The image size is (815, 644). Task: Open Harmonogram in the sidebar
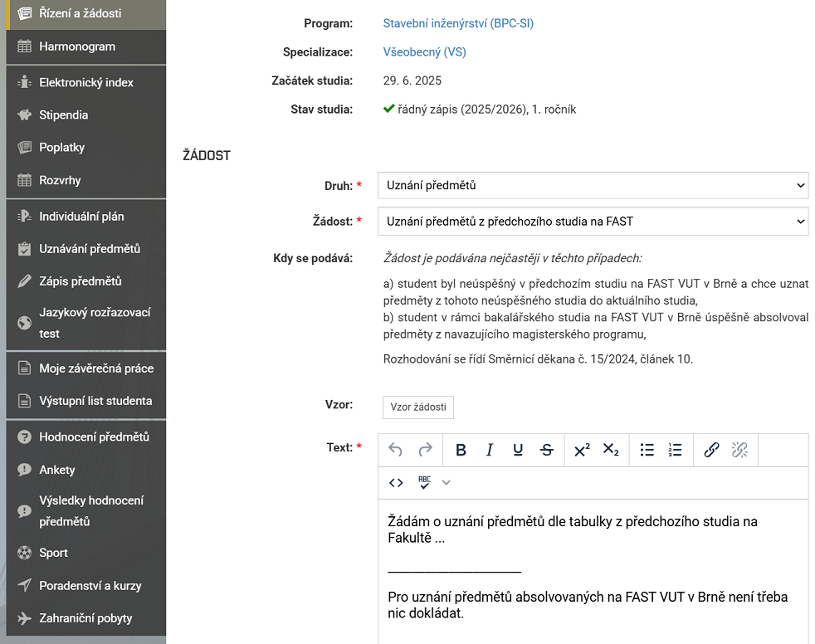86,46
